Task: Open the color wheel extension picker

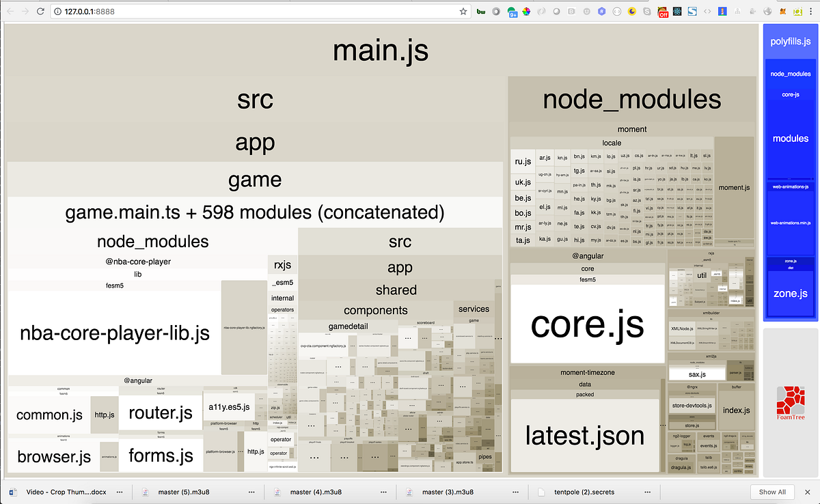Action: click(x=525, y=11)
